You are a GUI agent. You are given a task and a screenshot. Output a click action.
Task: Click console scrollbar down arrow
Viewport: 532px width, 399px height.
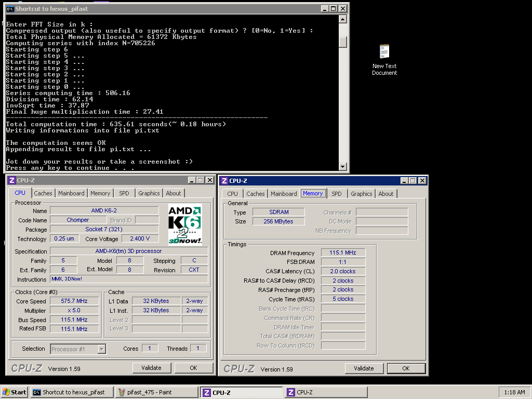point(343,166)
